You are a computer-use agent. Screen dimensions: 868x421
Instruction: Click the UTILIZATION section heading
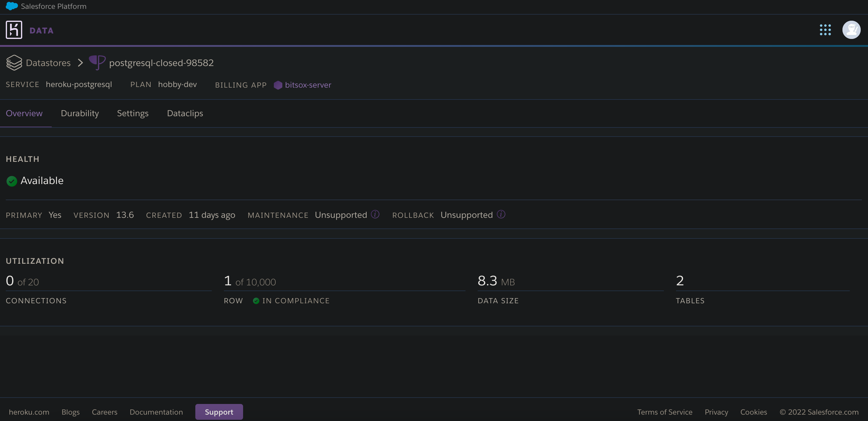tap(35, 261)
